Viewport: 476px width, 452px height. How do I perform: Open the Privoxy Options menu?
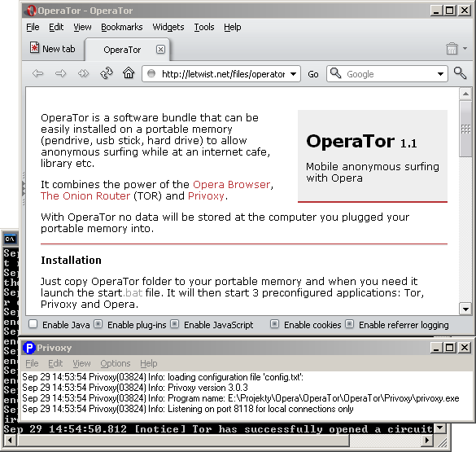(x=116, y=363)
